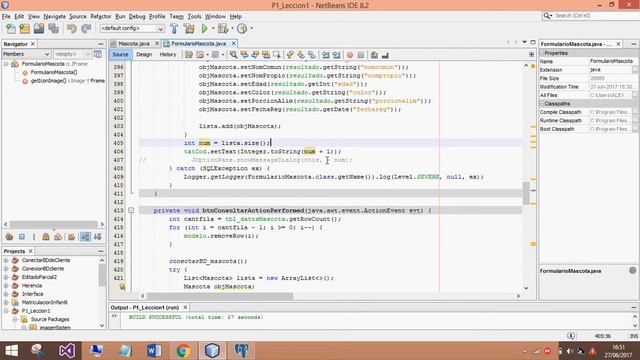The width and height of the screenshot is (640, 360).
Task: Click the New Project icon
Action: tap(24, 29)
